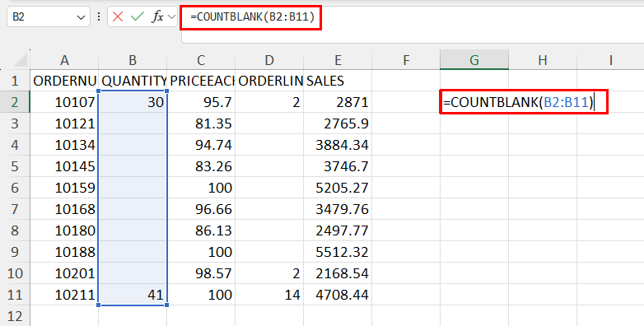Viewport: 644px width, 326px height.
Task: Select row 6 header
Action: click(15, 187)
